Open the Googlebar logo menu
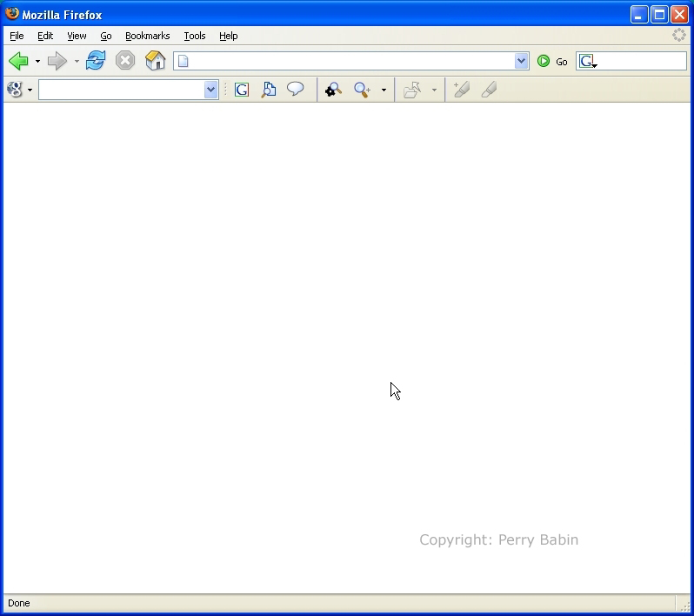This screenshot has width=694, height=616. click(x=19, y=90)
